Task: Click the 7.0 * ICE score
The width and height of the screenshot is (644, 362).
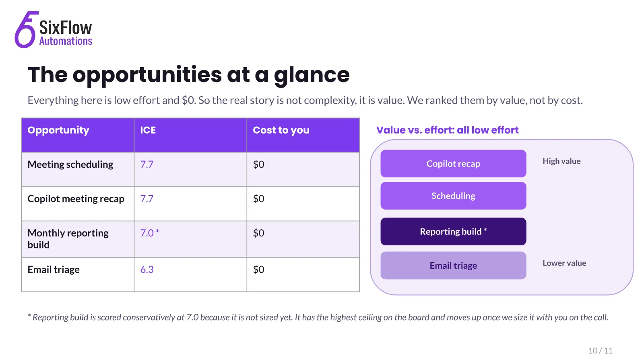Action: [150, 233]
